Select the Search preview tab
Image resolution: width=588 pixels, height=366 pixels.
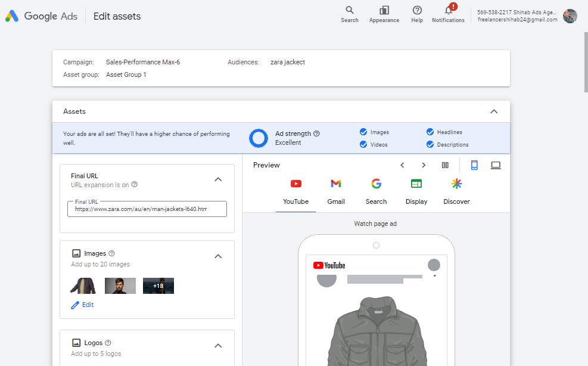[376, 192]
